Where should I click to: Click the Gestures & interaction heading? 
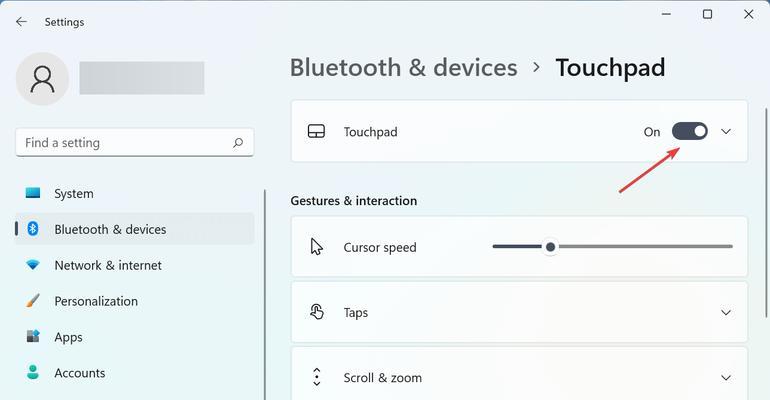point(354,201)
